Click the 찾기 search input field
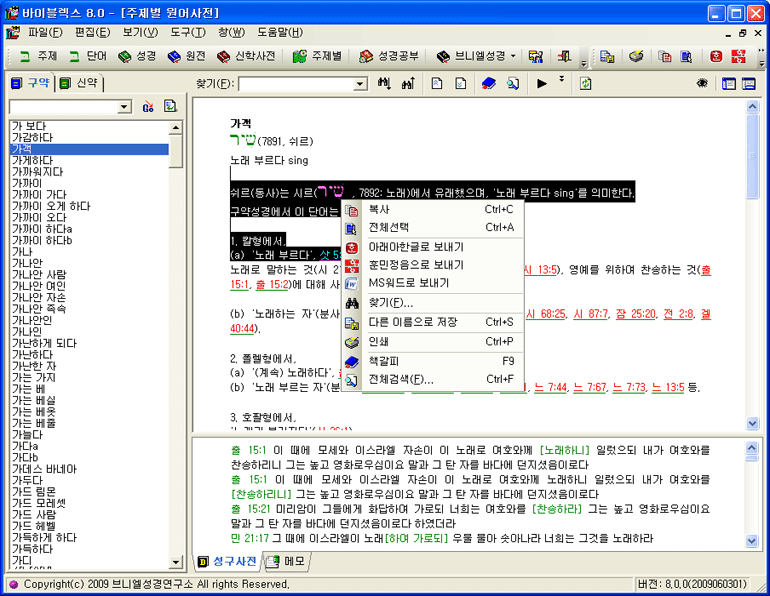Screen dimensions: 770x596 297,84
